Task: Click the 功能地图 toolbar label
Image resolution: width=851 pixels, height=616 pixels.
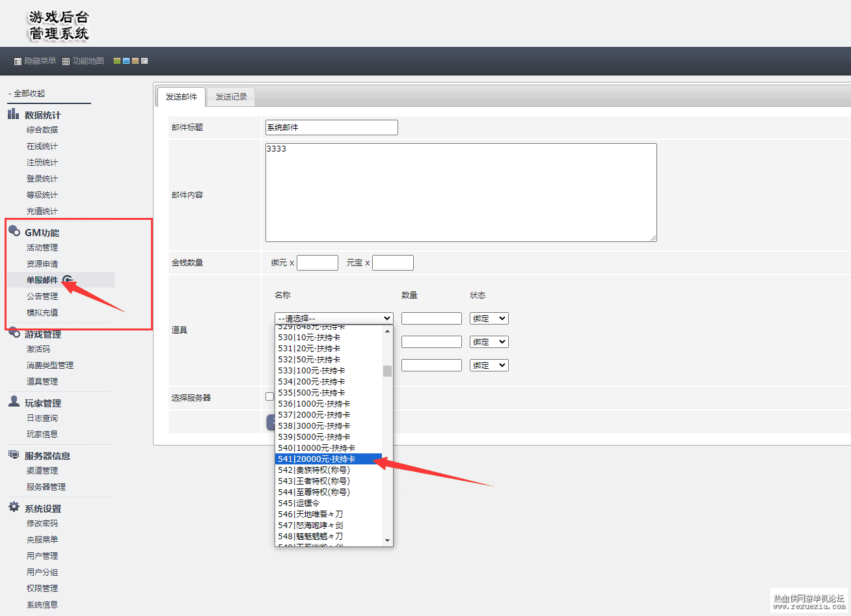Action: click(x=88, y=61)
